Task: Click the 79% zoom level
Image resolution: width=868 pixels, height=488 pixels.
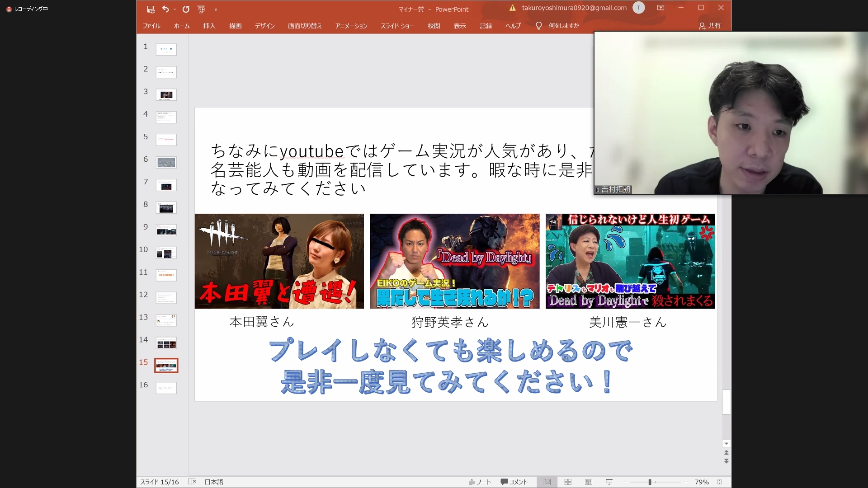Action: pos(702,482)
